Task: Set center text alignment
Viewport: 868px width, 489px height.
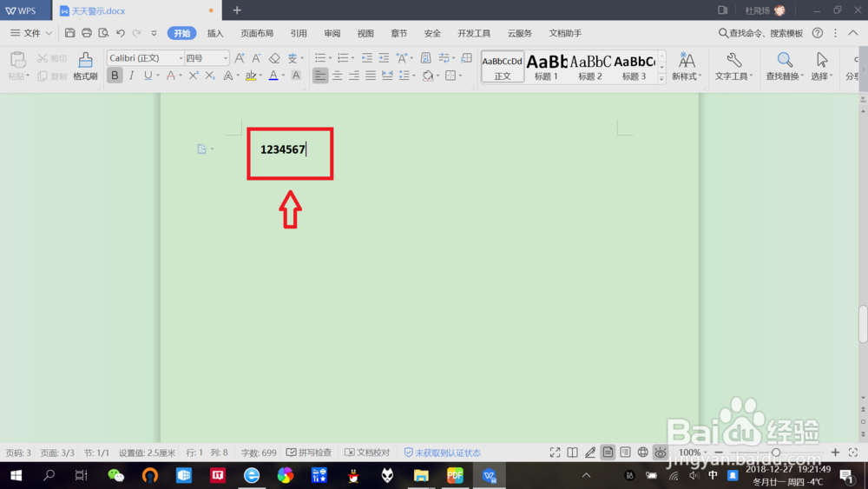Action: click(x=337, y=76)
